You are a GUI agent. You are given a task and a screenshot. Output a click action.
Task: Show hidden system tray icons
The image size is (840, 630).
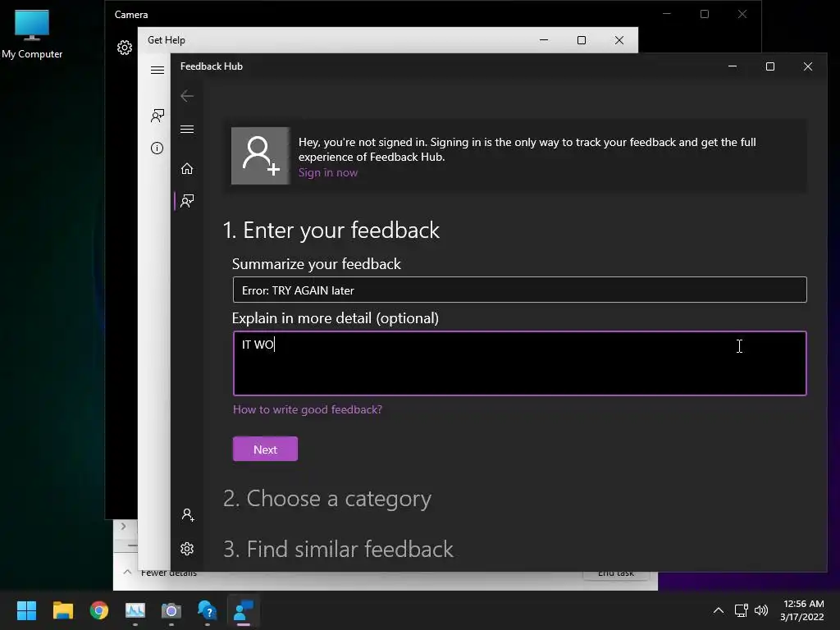tap(719, 610)
